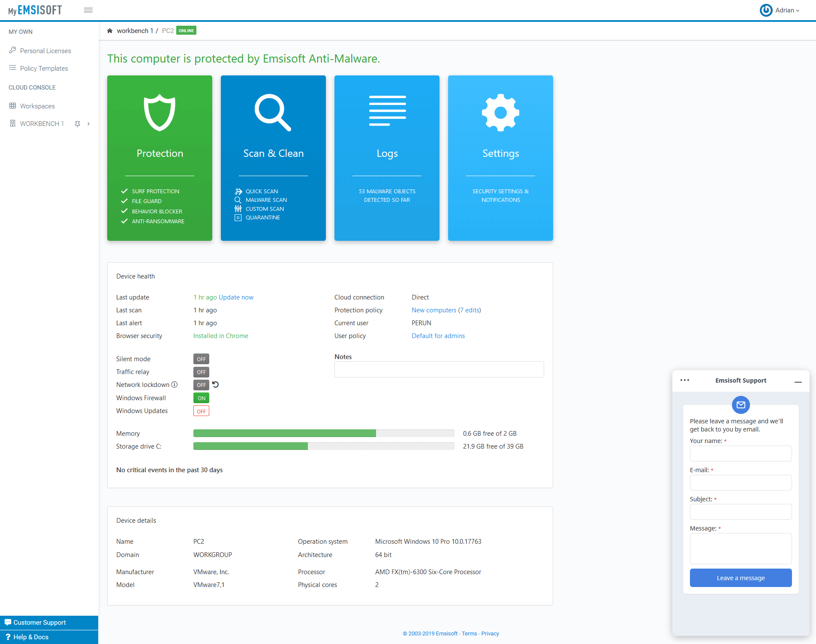Viewport: 816px width, 644px height.
Task: Open Emsisoft Support options dots
Action: tap(685, 380)
